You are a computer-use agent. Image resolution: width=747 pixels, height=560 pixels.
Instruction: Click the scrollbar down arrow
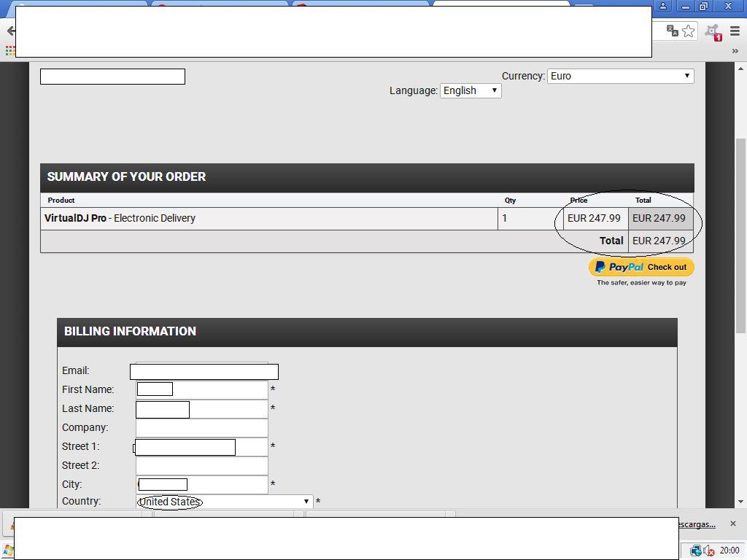point(741,502)
